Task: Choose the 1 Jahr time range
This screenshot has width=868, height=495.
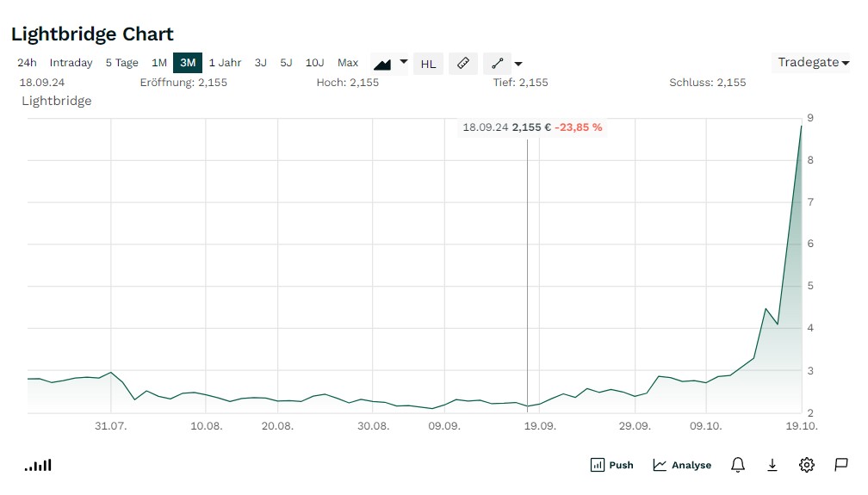Action: point(225,63)
